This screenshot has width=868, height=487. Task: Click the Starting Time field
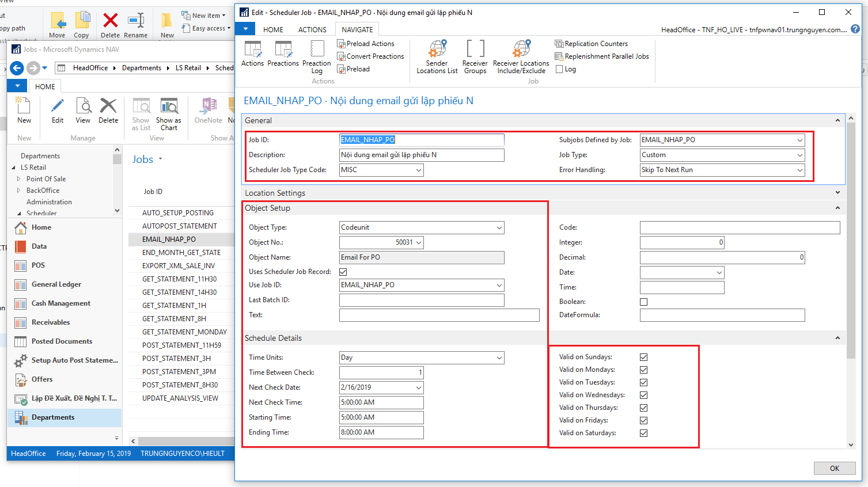pos(381,417)
